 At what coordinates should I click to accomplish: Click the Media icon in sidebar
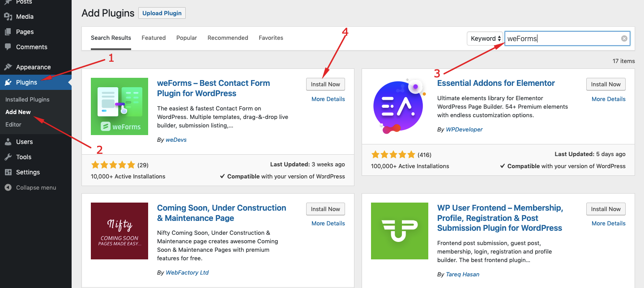tap(8, 17)
